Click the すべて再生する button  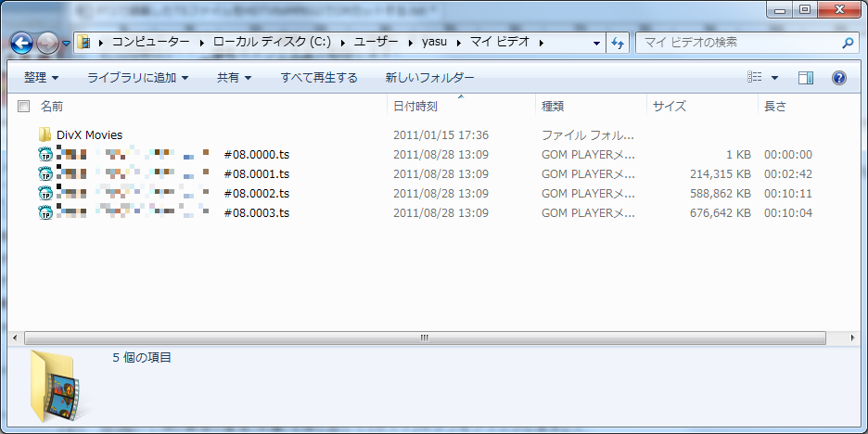click(x=319, y=78)
